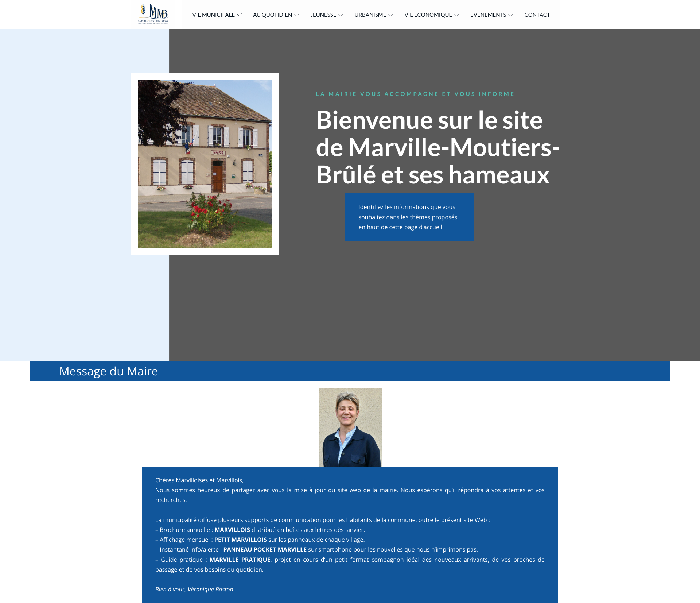Expand the chevron next to JEUNESSE
Viewport: 700px width, 603px height.
point(341,15)
